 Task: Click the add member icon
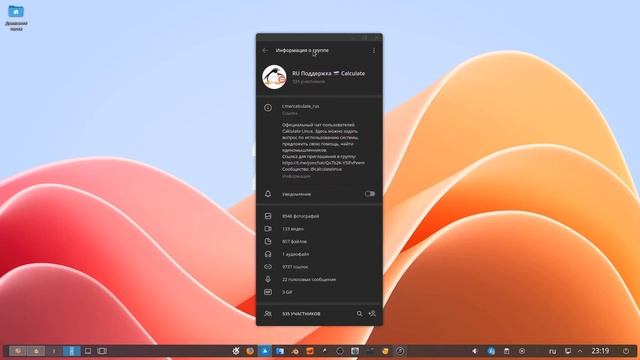click(x=372, y=314)
